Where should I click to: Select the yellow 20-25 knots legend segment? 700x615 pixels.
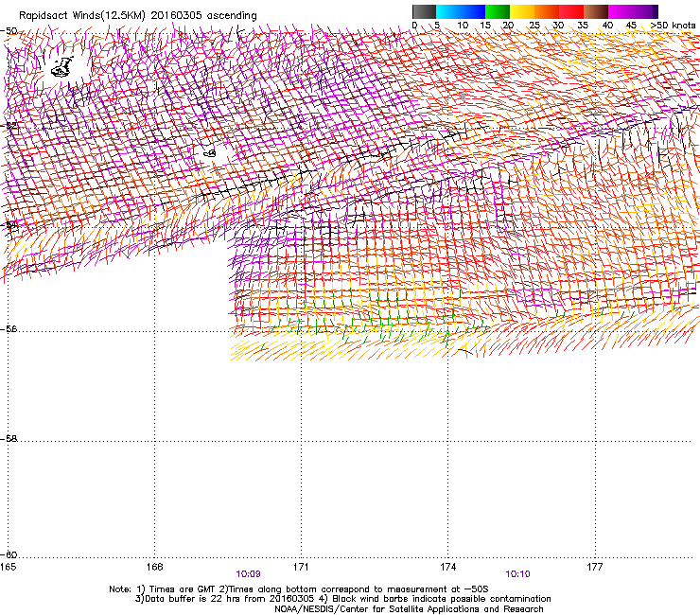tap(522, 11)
